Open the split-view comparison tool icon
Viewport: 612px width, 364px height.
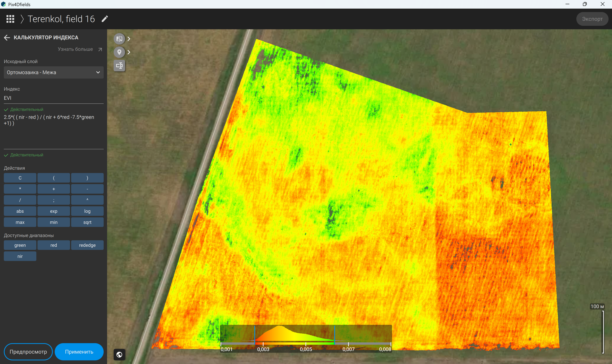click(x=119, y=39)
